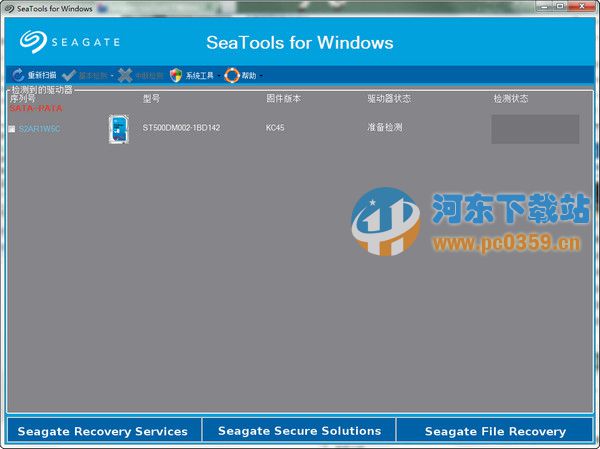Click the 序列号 column header

(22, 98)
